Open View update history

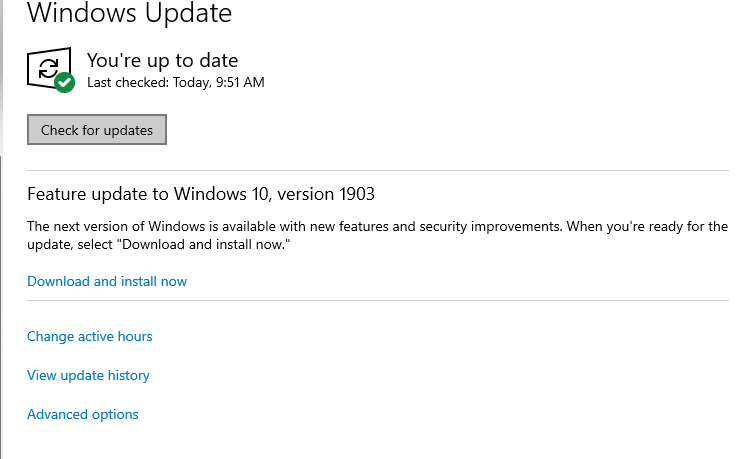(88, 376)
